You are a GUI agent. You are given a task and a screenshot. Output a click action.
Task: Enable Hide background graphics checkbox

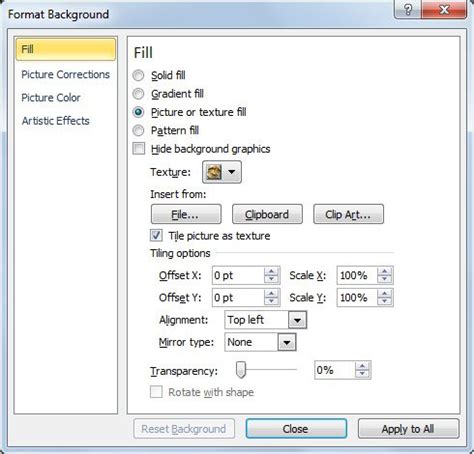(139, 149)
